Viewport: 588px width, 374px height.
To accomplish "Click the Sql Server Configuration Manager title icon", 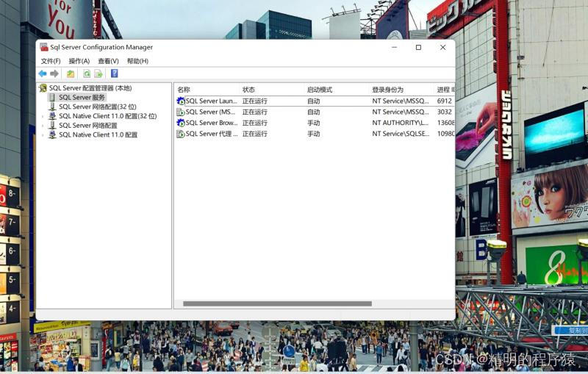I will [x=44, y=47].
